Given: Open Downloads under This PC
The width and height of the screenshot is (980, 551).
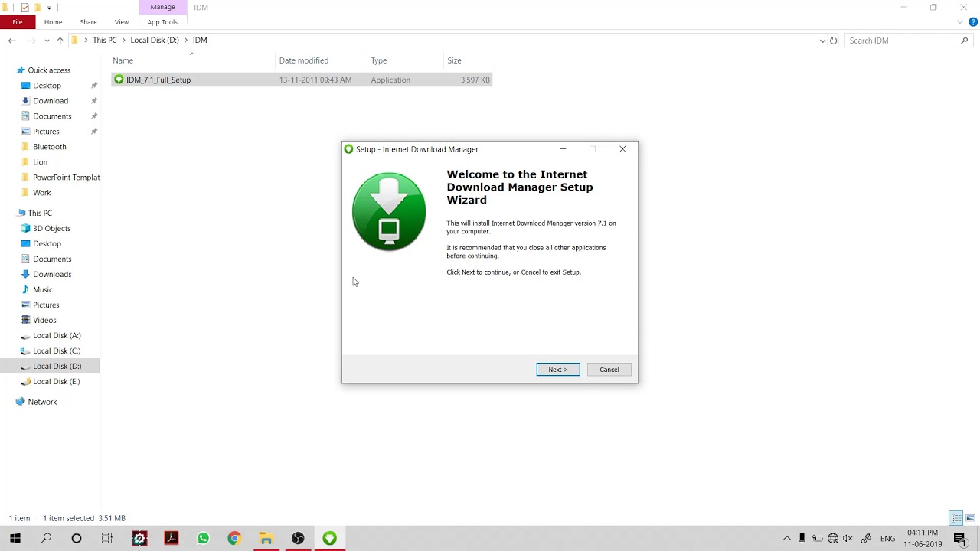Looking at the screenshot, I should 52,275.
